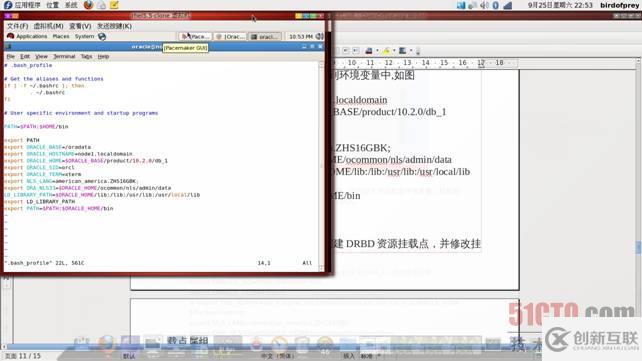The height and width of the screenshot is (361, 642).
Task: Open the 系统 system menu
Action: [71, 5]
